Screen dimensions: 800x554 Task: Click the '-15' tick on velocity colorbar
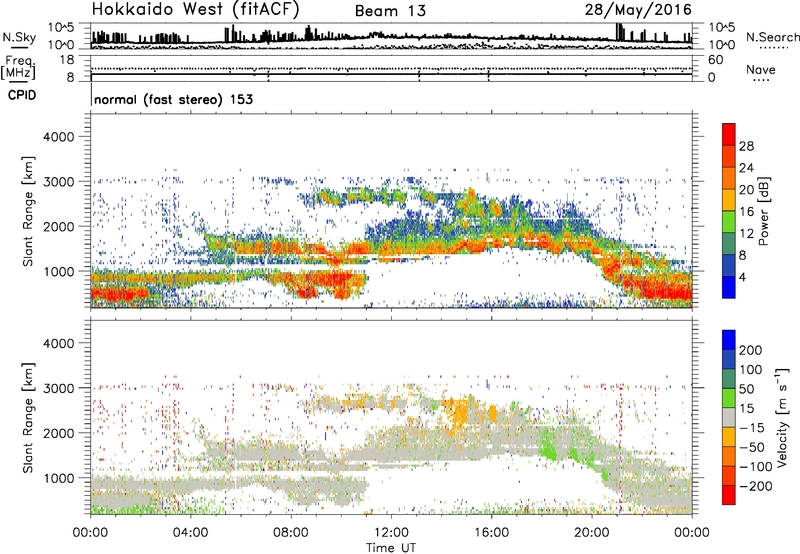click(752, 427)
